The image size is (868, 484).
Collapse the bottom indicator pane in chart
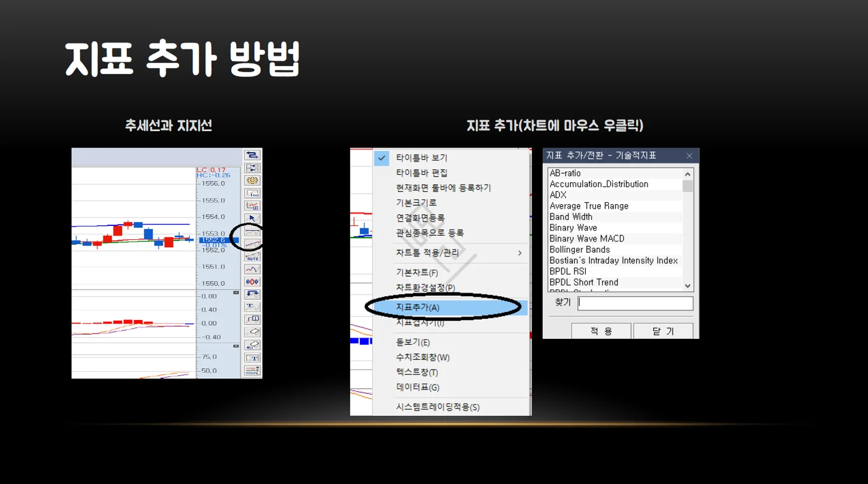(236, 346)
